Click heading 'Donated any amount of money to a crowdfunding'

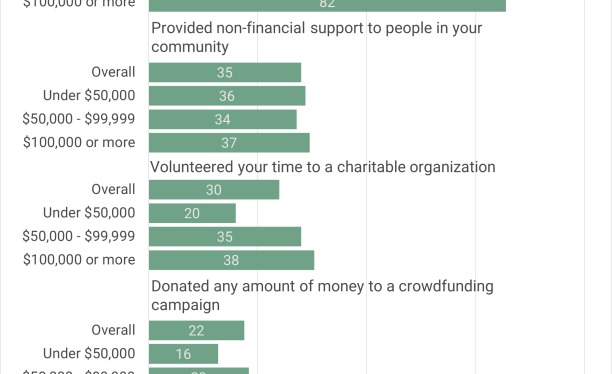point(322,296)
